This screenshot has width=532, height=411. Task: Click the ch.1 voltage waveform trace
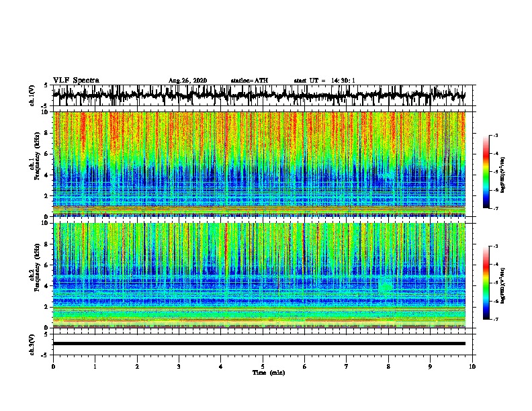pyautogui.click(x=259, y=95)
